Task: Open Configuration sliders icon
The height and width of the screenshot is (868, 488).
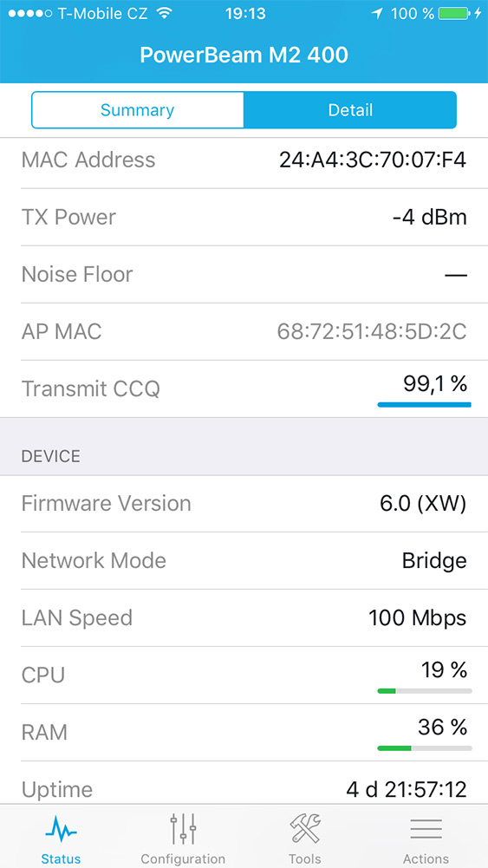Action: pos(183,829)
